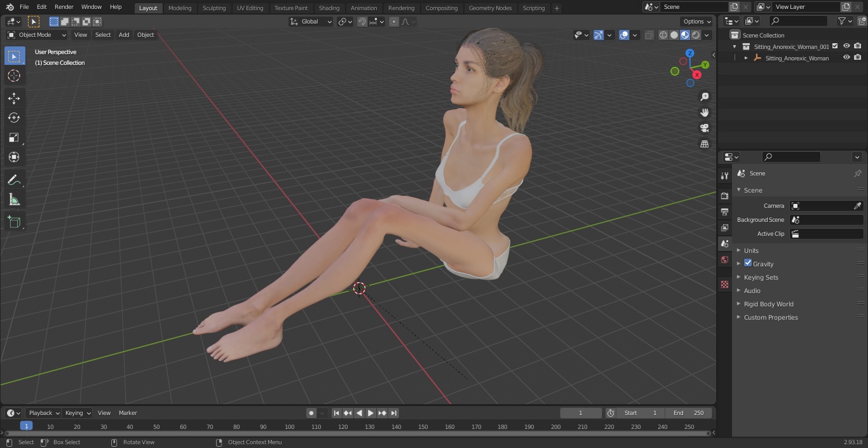Open the Render menu
The height and width of the screenshot is (448, 868).
point(64,7)
